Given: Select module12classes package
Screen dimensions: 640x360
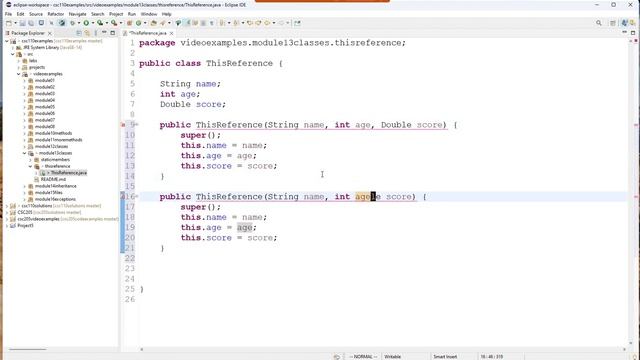Looking at the screenshot, I should (51, 146).
